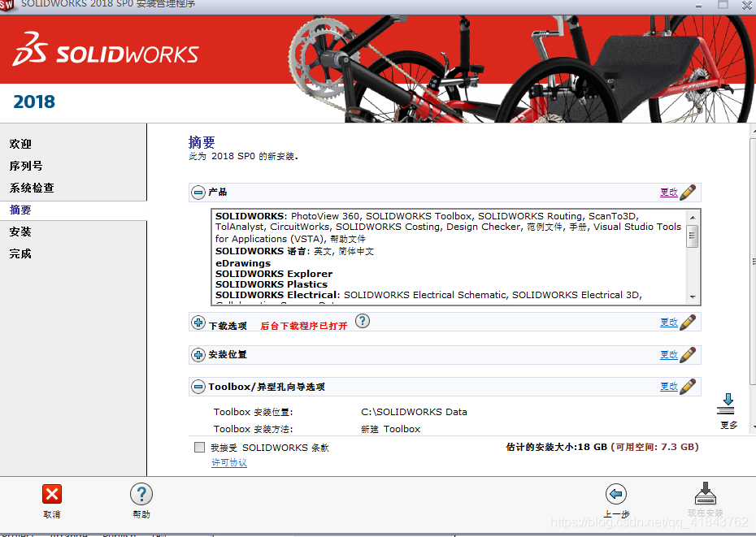Click 更改 link for Toolbox options

point(669,387)
